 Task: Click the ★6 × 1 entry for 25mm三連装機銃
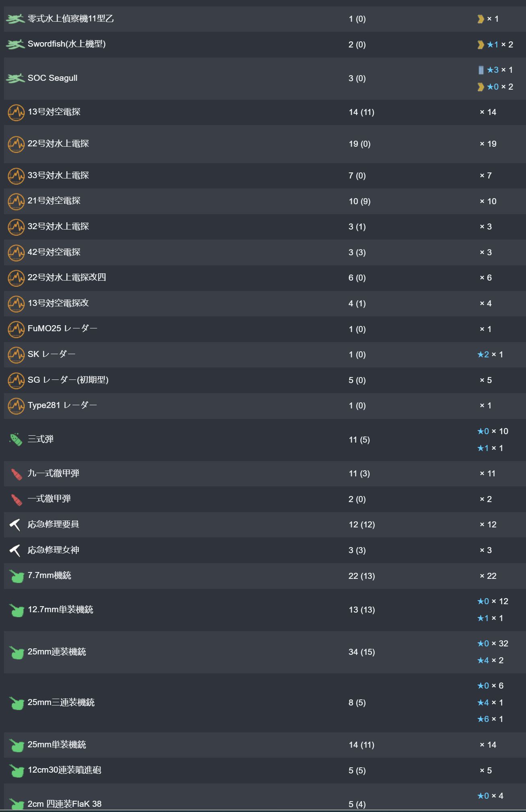click(490, 719)
